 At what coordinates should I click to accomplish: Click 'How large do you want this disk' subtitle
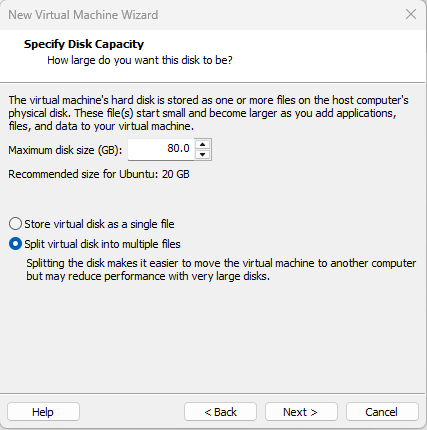click(x=140, y=60)
